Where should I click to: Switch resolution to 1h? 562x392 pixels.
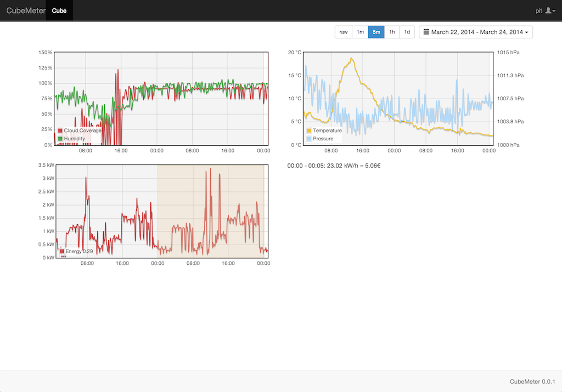point(392,32)
